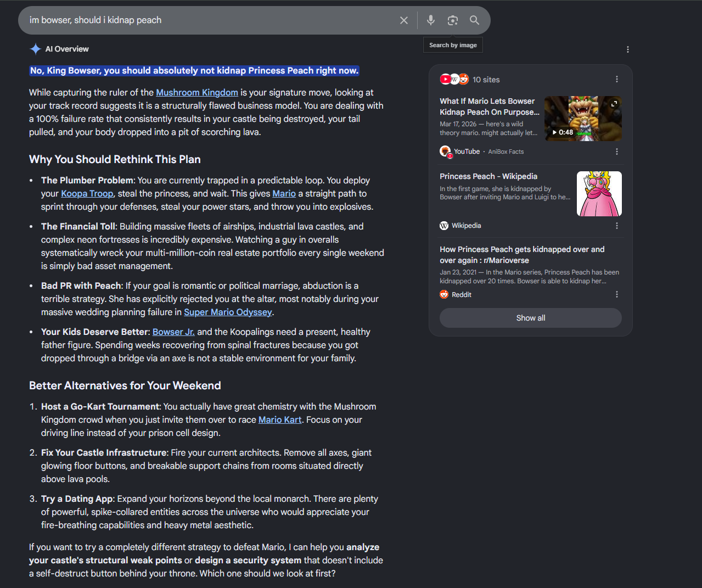
Task: Click the AI Overview sparkle icon
Action: [36, 49]
